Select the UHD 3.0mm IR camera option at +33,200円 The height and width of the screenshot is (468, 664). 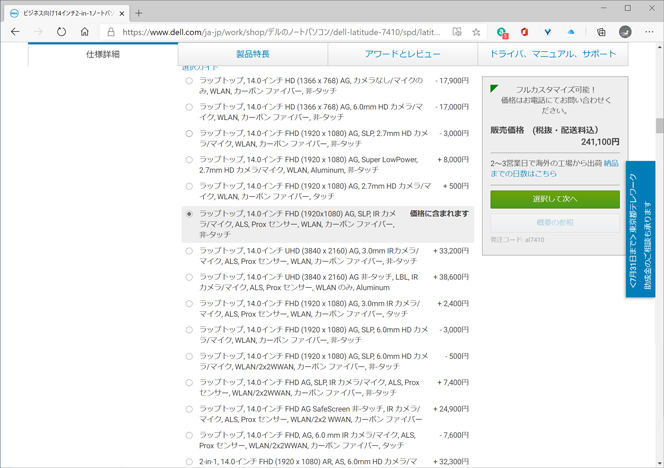189,251
